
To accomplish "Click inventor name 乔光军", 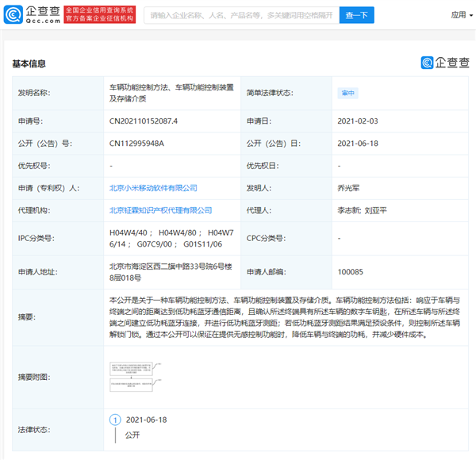I will tap(348, 188).
